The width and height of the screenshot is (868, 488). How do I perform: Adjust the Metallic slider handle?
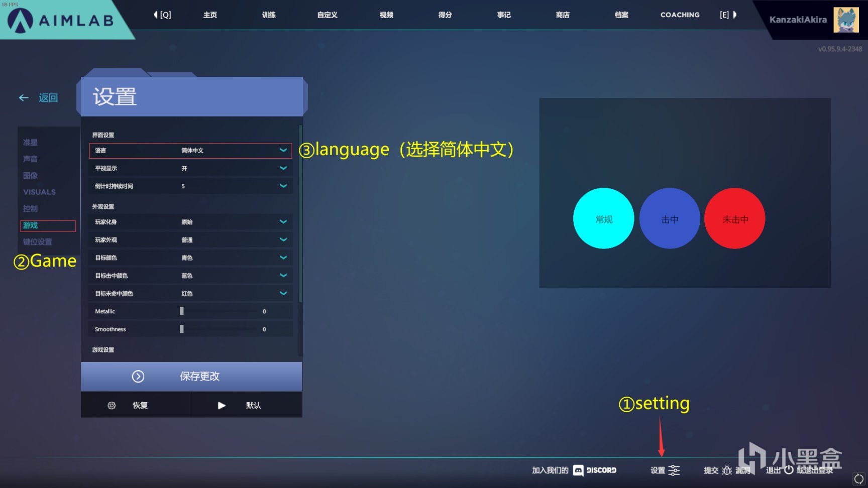point(182,311)
